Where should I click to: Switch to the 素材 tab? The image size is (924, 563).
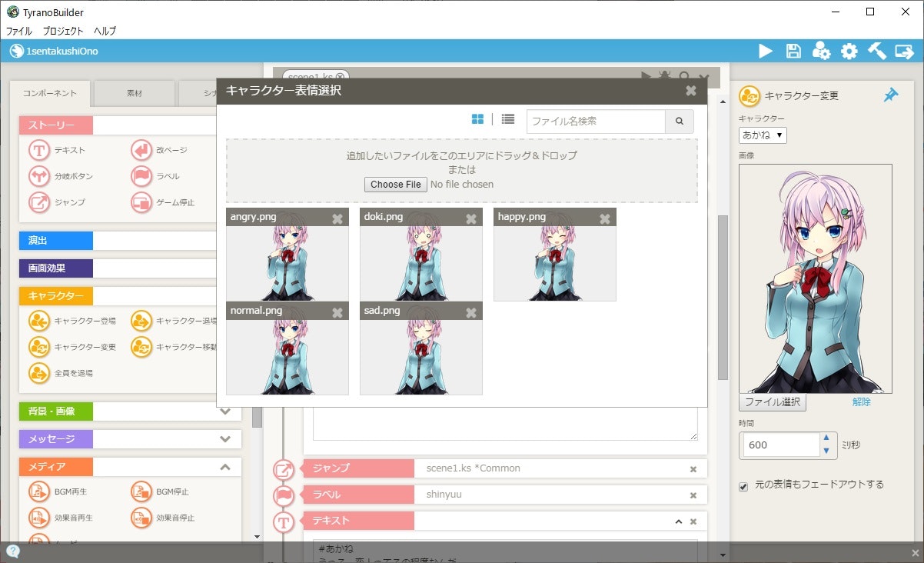pyautogui.click(x=135, y=93)
